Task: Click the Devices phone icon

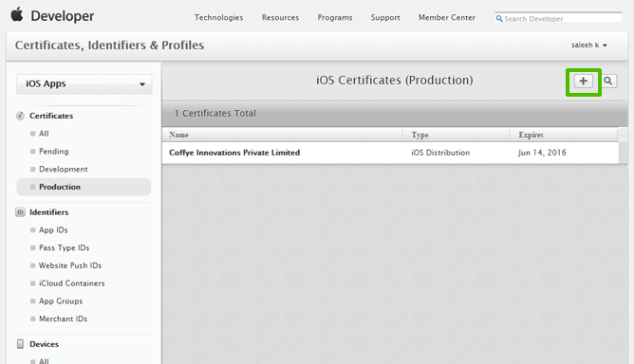Action: [x=20, y=344]
